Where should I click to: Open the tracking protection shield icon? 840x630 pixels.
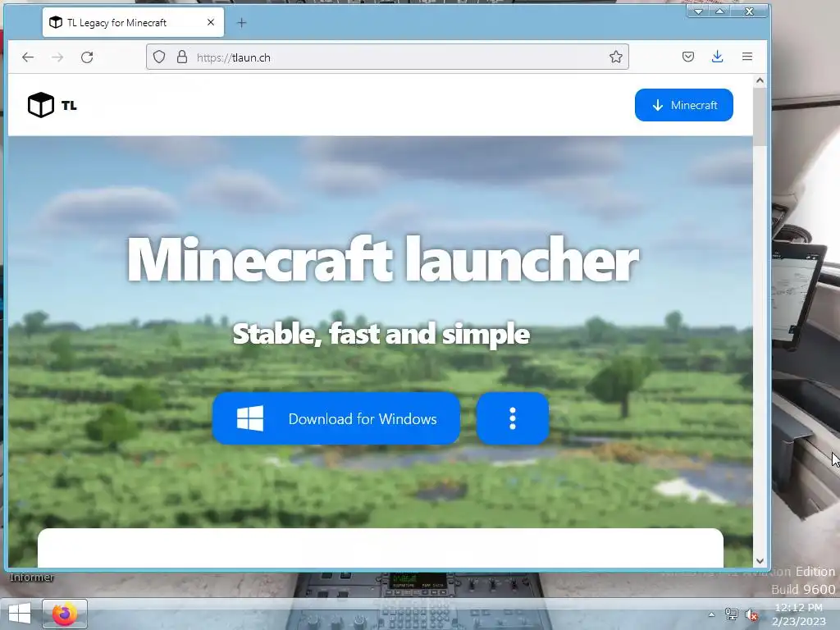159,57
